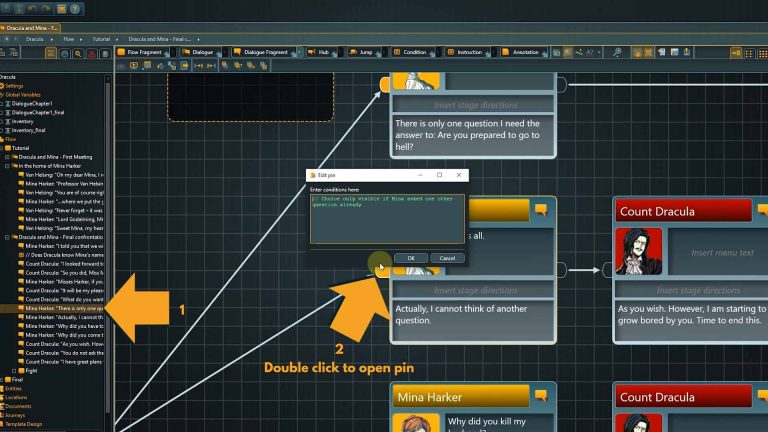Expand Dracula and Mina - First Meeting node
This screenshot has width=768, height=432.
click(x=7, y=157)
